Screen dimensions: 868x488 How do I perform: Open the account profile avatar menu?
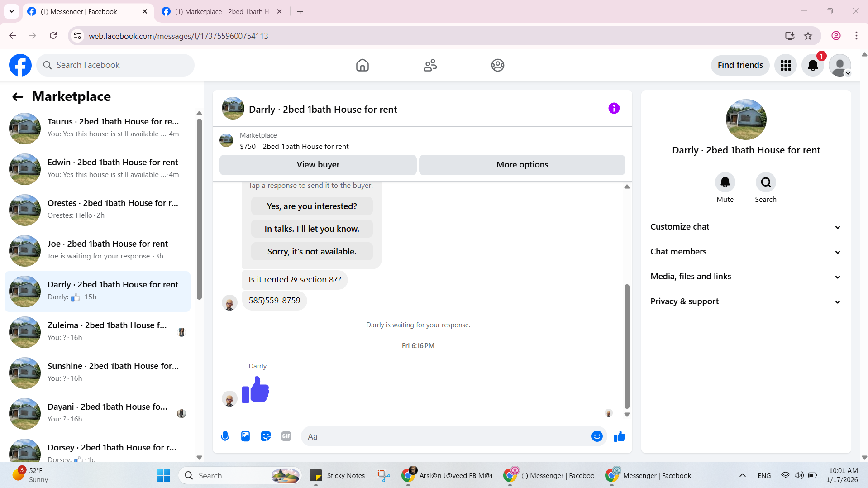(x=840, y=65)
